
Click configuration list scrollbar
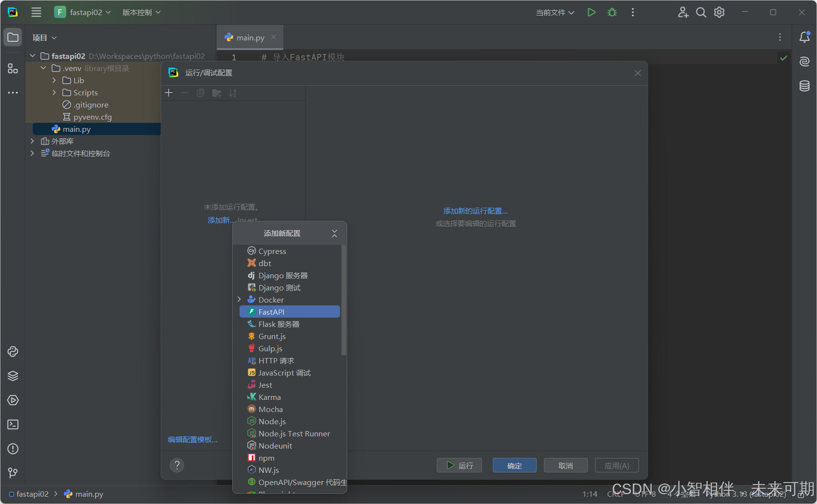[344, 300]
